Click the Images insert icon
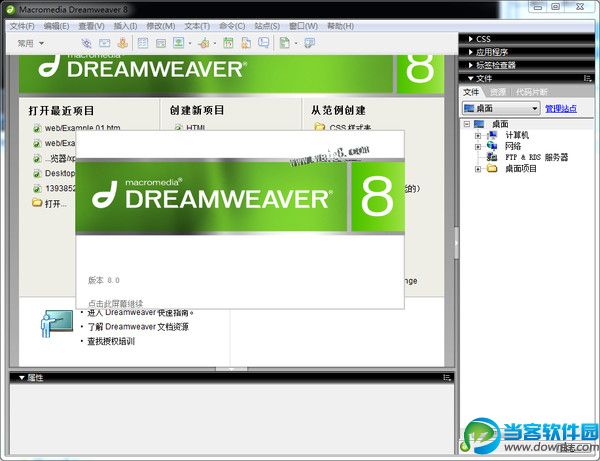 tap(178, 43)
